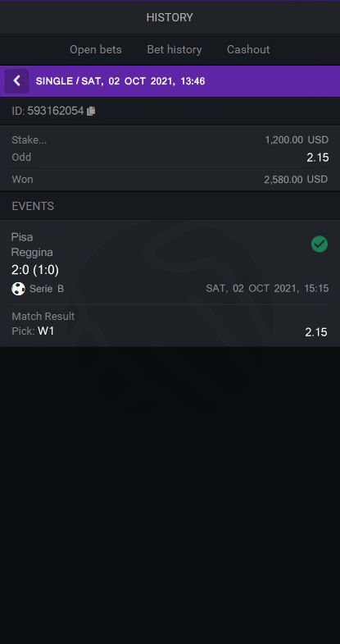The height and width of the screenshot is (644, 340).
Task: Click the Odd value in bet summary
Action: tap(317, 158)
